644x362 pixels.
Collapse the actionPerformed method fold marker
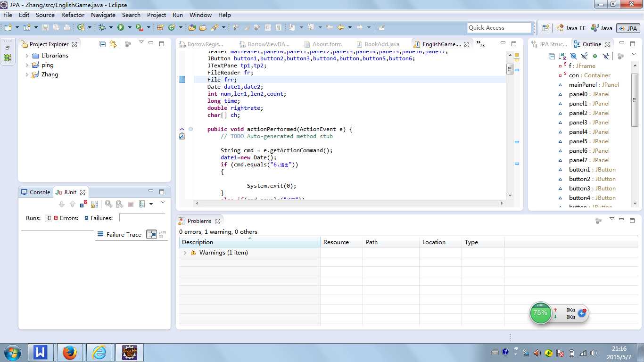pyautogui.click(x=191, y=129)
